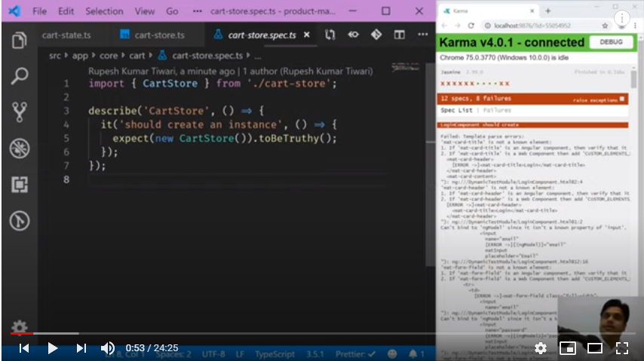Open the editor More Actions ellipsis
Image resolution: width=644 pixels, height=361 pixels.
coord(422,35)
